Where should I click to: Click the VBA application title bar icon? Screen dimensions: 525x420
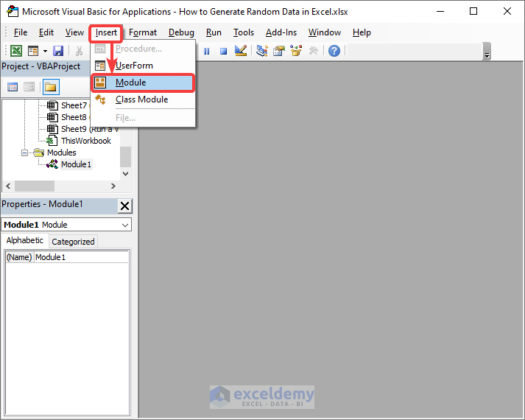click(12, 11)
